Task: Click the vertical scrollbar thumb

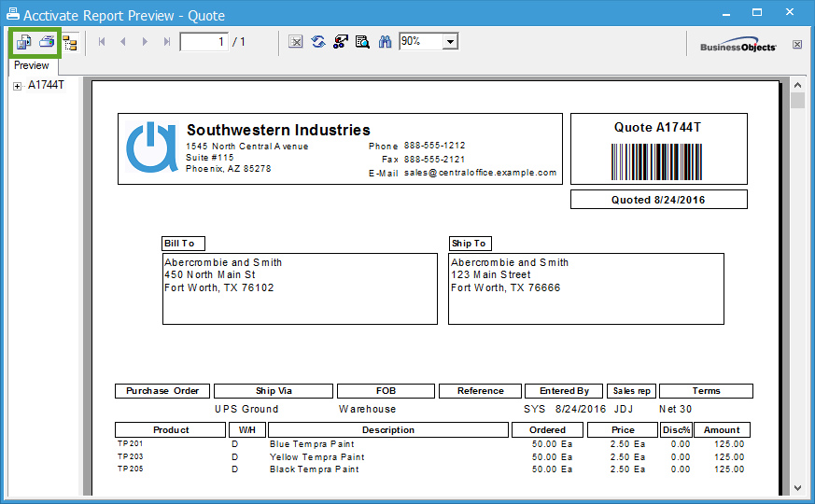Action: click(798, 100)
